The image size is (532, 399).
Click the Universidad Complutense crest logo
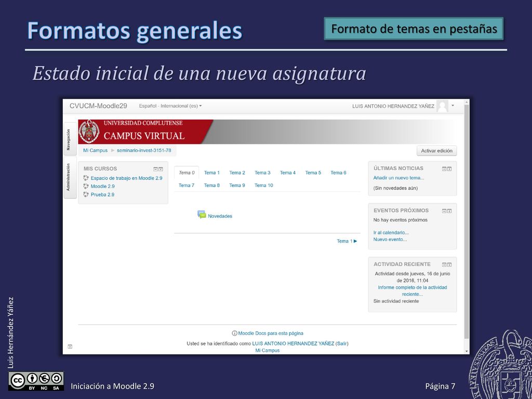click(x=89, y=131)
